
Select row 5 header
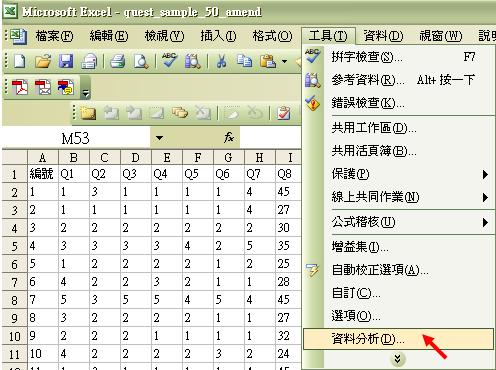click(x=14, y=246)
